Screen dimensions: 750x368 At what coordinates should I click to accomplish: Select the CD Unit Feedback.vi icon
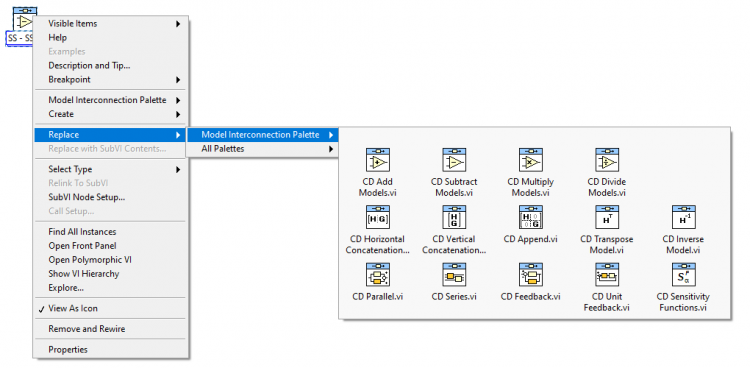607,275
